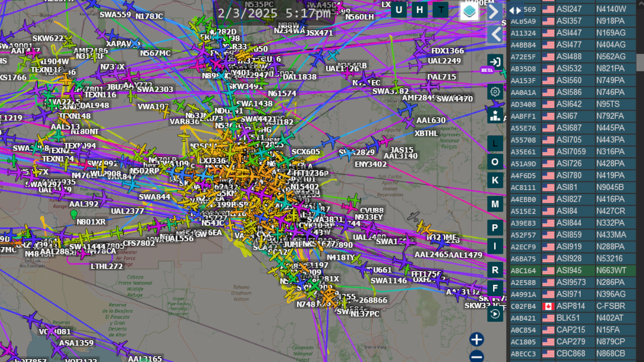Select the N61574 aircraft label on map

coord(282,94)
